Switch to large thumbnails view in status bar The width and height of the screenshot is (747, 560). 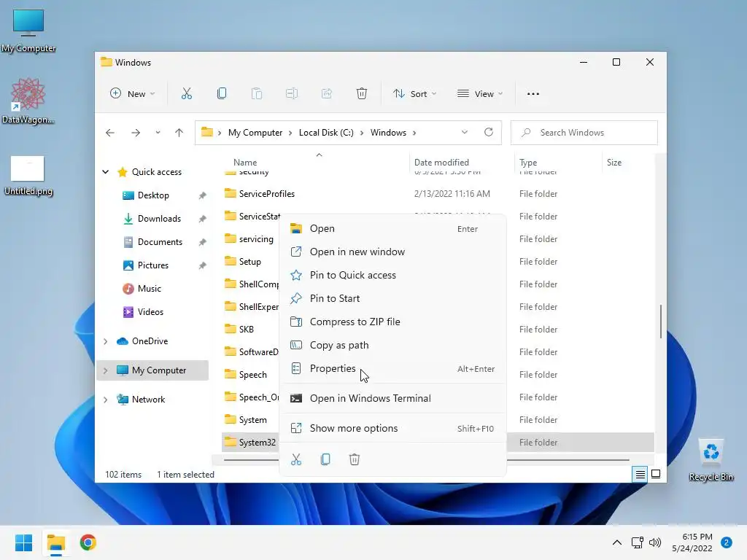tap(656, 474)
